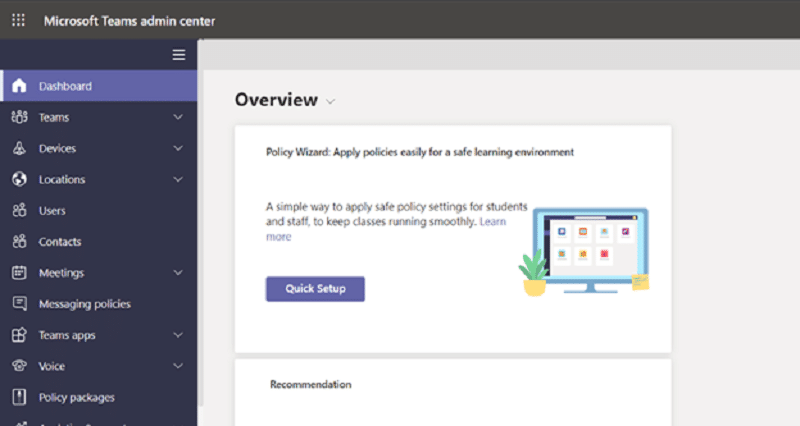
Task: Click the computer monitor illustration
Action: tap(590, 250)
